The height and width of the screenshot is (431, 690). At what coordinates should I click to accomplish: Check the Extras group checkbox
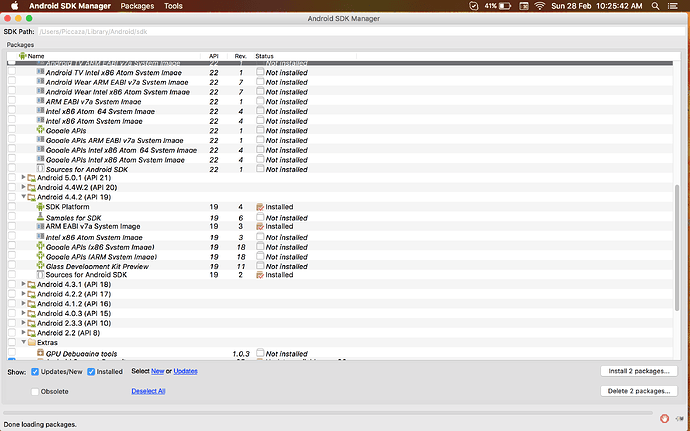(11, 342)
